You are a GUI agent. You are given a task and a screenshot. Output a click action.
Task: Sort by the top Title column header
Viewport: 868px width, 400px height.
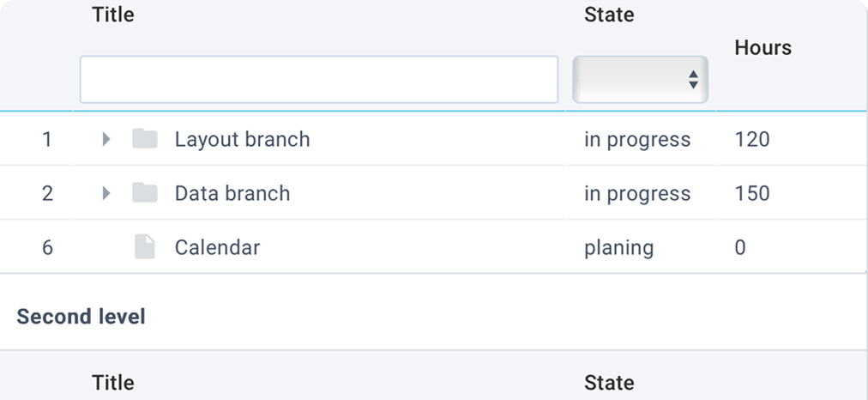coord(113,15)
